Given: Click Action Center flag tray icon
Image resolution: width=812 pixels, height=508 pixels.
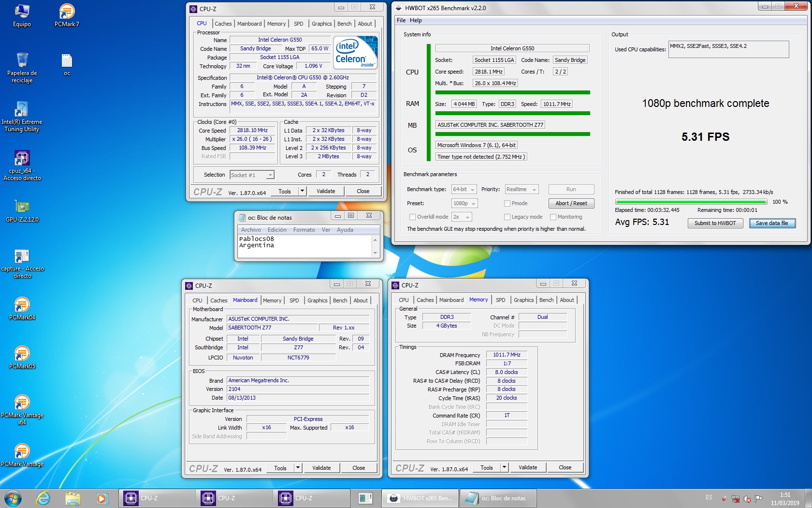Looking at the screenshot, I should click(759, 498).
